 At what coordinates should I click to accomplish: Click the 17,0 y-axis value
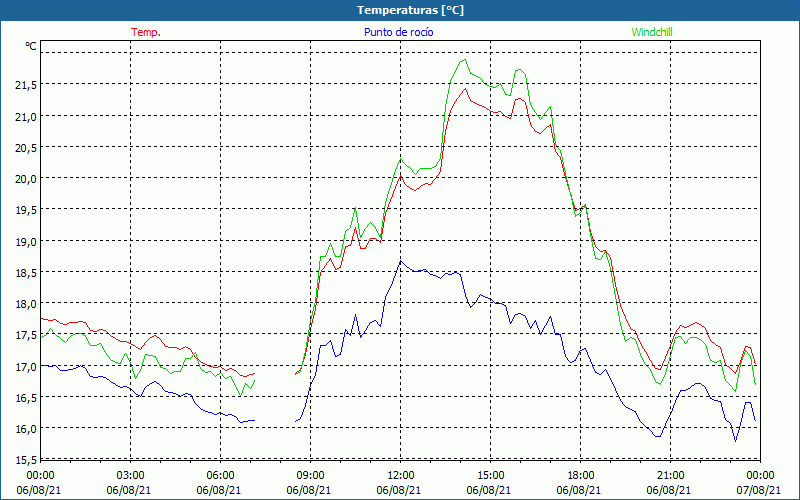coord(26,367)
